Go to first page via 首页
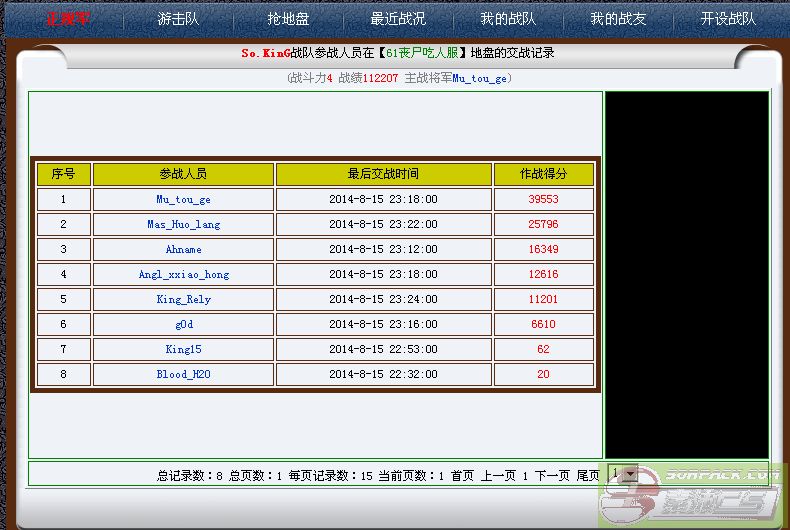This screenshot has height=530, width=790. tap(462, 476)
